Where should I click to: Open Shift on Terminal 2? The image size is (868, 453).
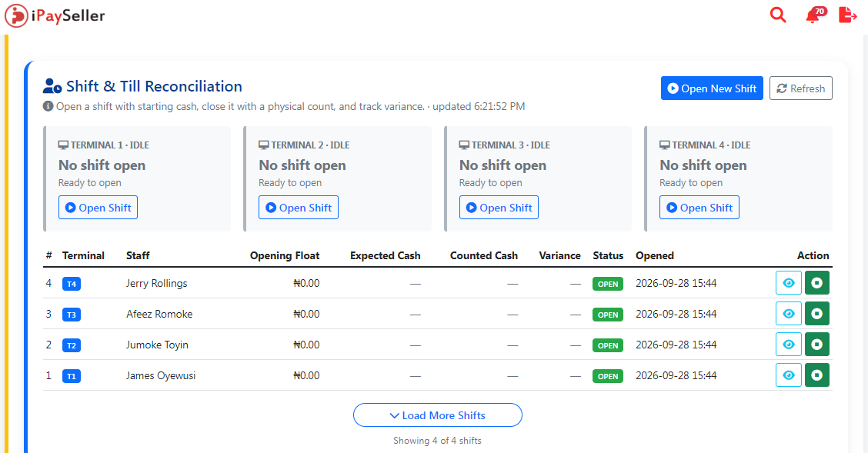tap(299, 208)
